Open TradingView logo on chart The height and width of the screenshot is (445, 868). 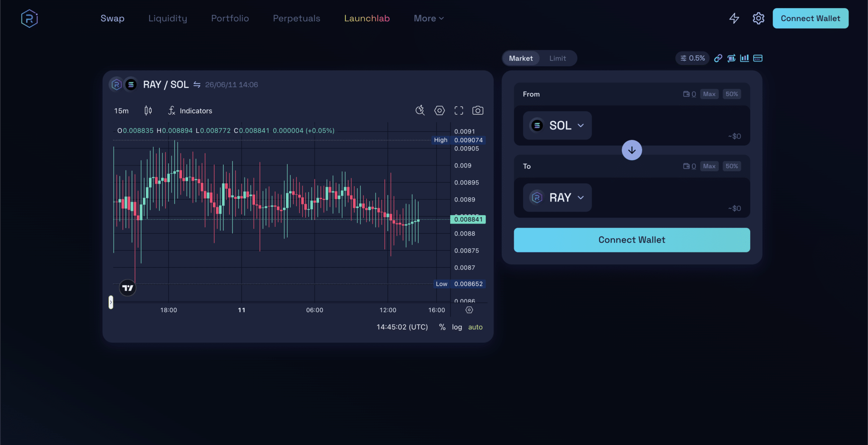[x=128, y=288]
